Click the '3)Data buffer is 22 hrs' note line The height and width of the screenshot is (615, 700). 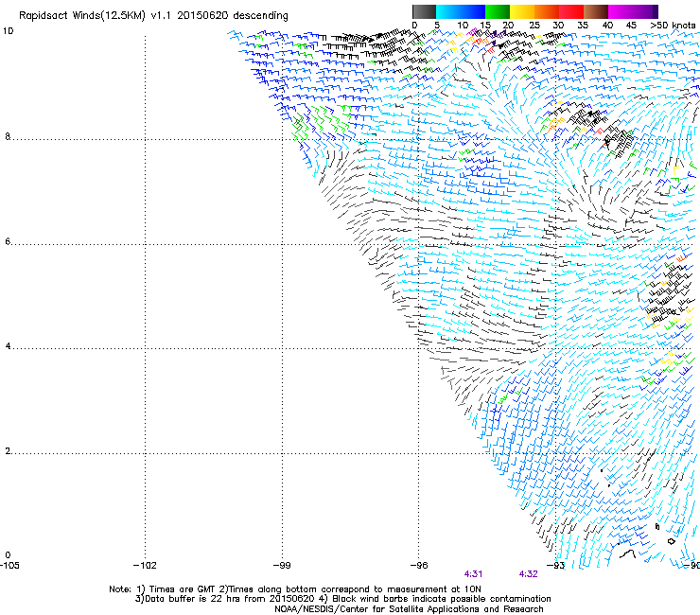(x=342, y=599)
